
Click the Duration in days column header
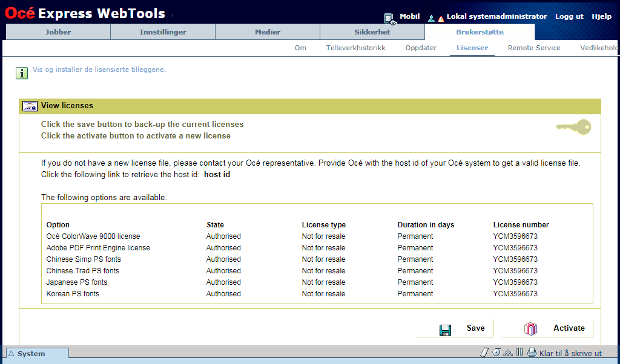[x=426, y=225]
